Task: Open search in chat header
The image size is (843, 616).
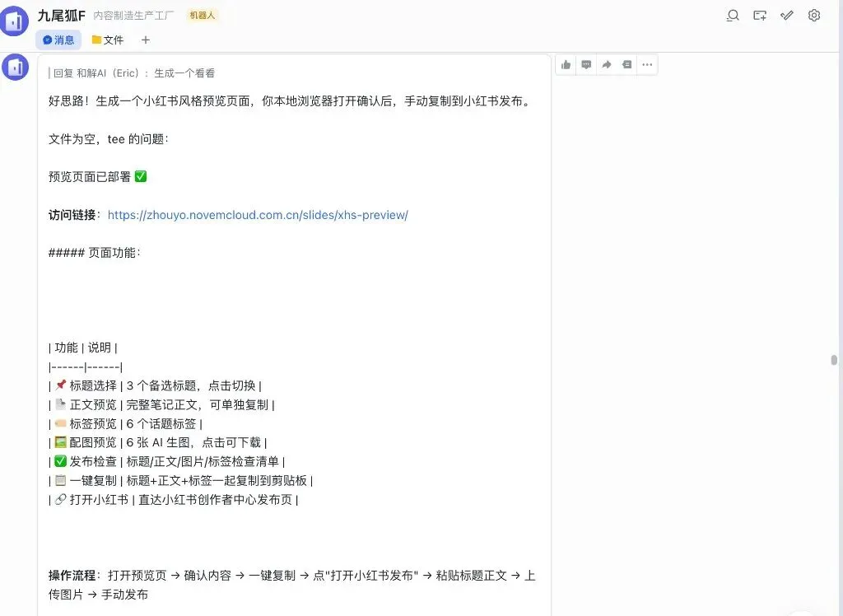Action: click(732, 16)
